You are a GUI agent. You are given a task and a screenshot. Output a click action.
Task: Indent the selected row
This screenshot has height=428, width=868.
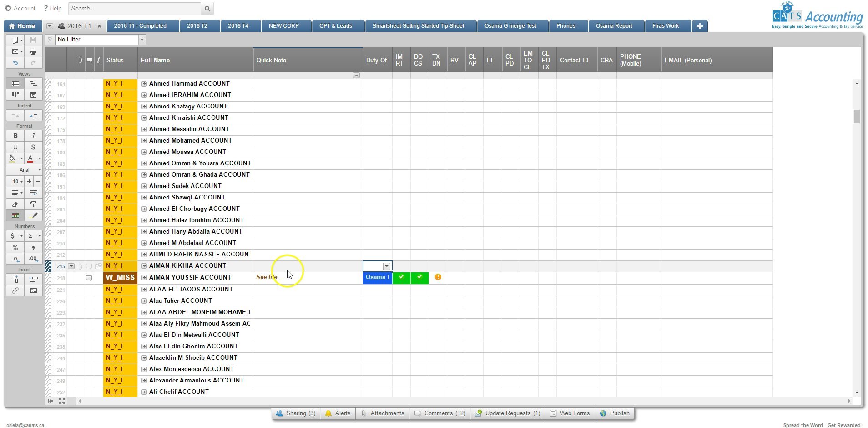coord(33,115)
